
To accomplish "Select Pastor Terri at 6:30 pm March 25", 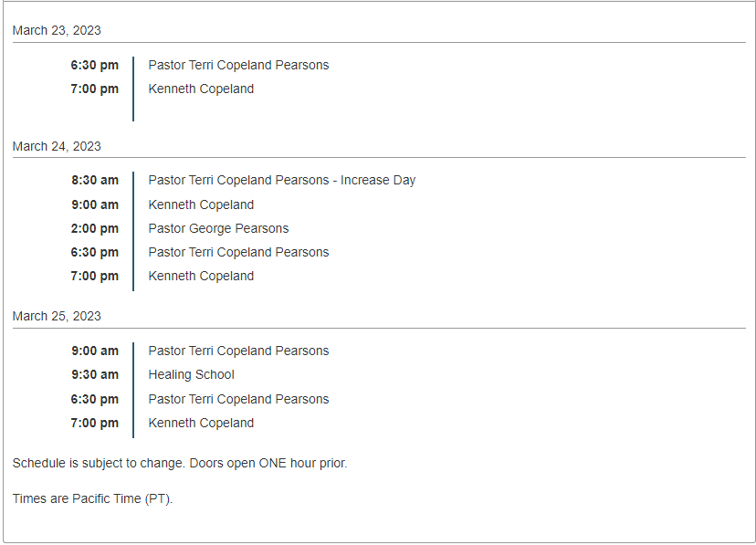I will coord(238,399).
